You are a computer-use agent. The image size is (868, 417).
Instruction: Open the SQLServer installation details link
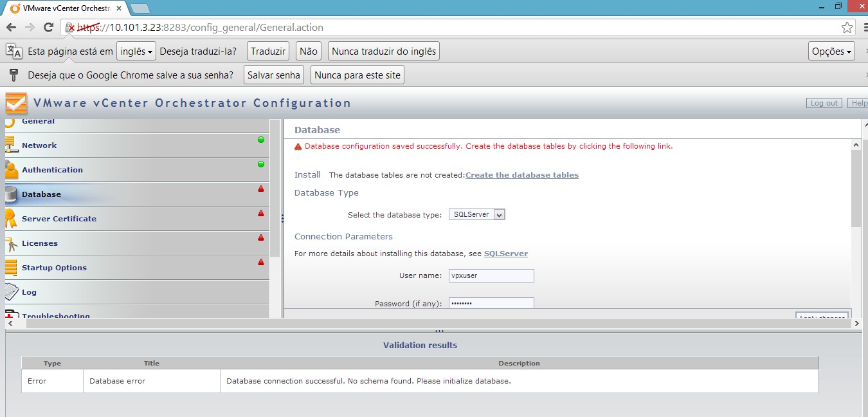click(x=505, y=254)
